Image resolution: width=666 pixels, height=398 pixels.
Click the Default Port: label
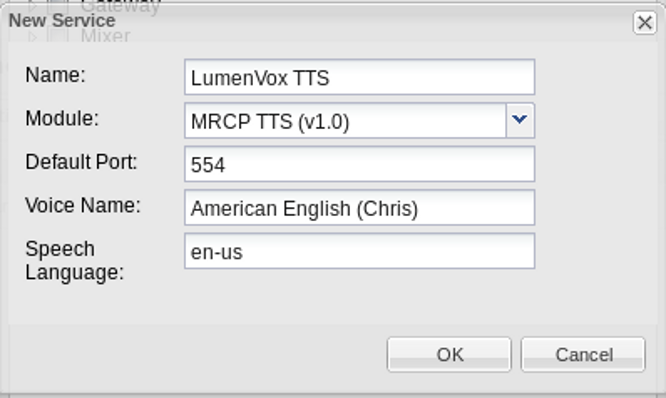click(x=82, y=162)
